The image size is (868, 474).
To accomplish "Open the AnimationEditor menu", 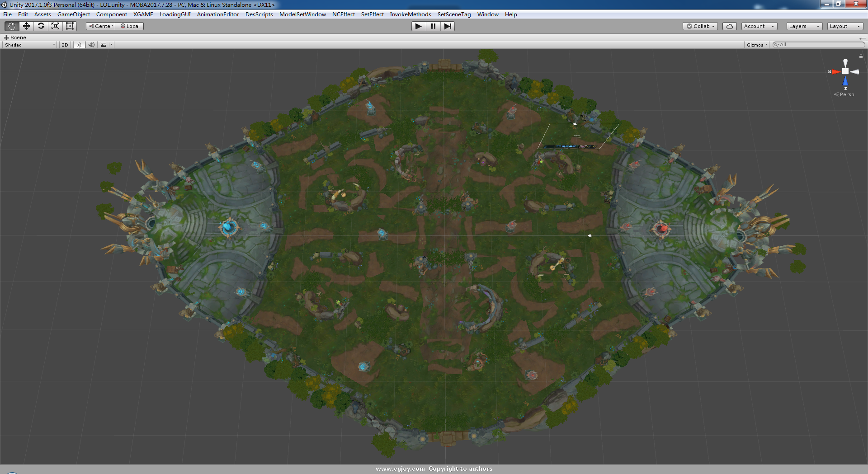I will 218,14.
